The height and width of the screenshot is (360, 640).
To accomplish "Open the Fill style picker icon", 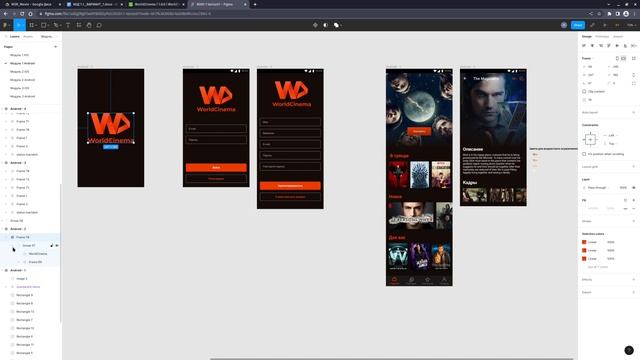I will tap(625, 200).
